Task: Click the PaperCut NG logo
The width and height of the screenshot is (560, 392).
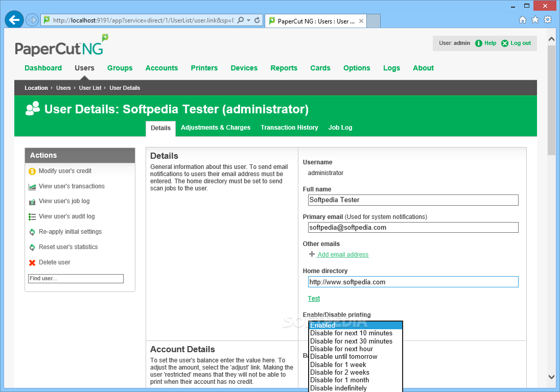Action: tap(61, 45)
